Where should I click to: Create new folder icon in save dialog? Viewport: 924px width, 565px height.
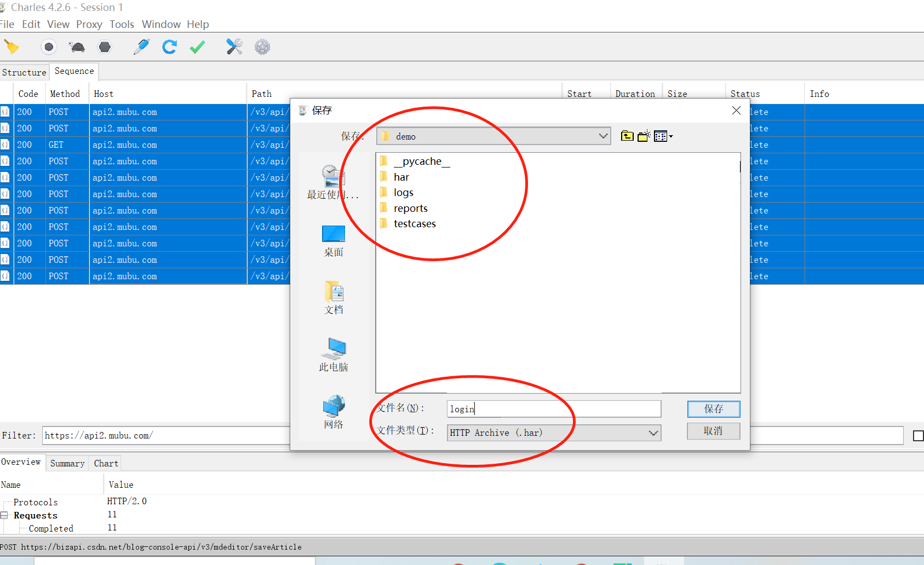(x=644, y=136)
